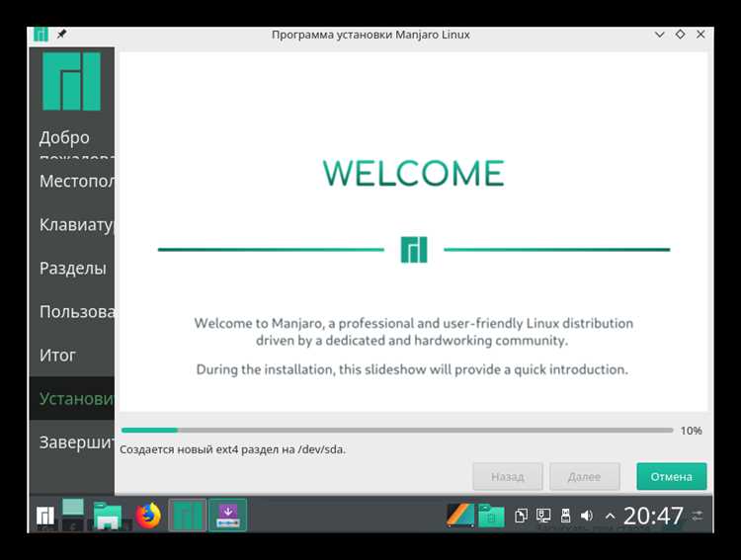Expand hidden system tray icons arrow

click(611, 517)
